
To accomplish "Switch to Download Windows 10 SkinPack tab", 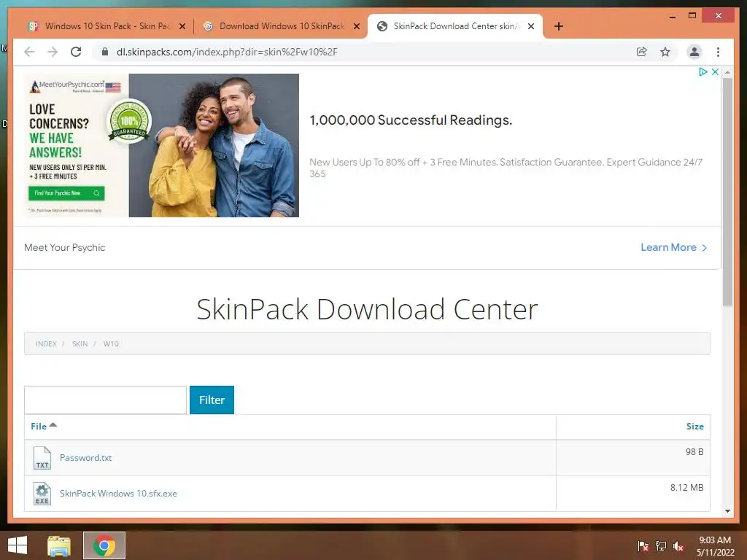I will coord(281,26).
